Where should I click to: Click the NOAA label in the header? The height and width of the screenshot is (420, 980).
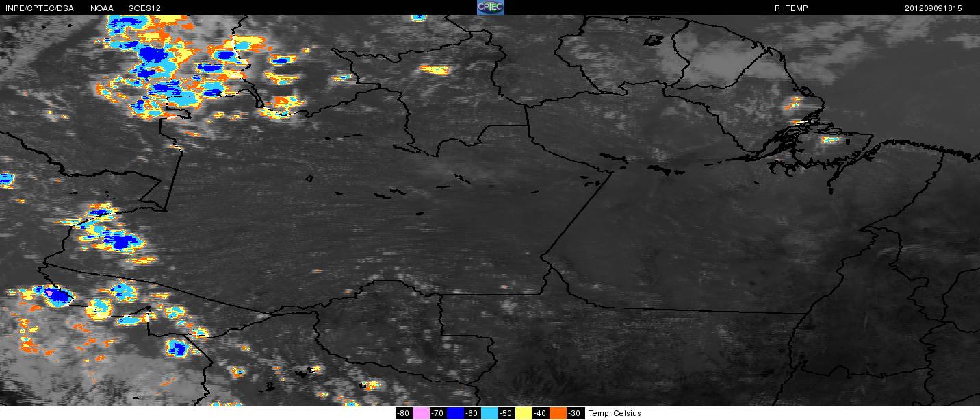pyautogui.click(x=102, y=8)
